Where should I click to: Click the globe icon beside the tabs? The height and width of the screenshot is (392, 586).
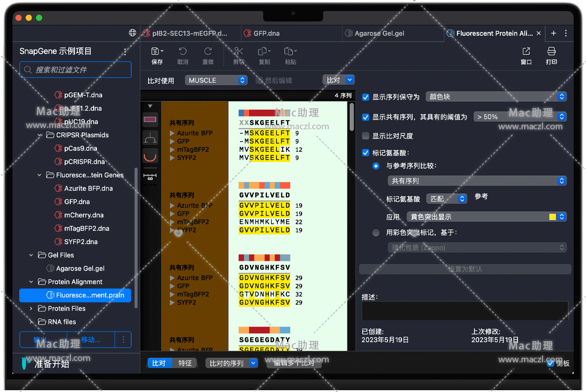point(133,33)
